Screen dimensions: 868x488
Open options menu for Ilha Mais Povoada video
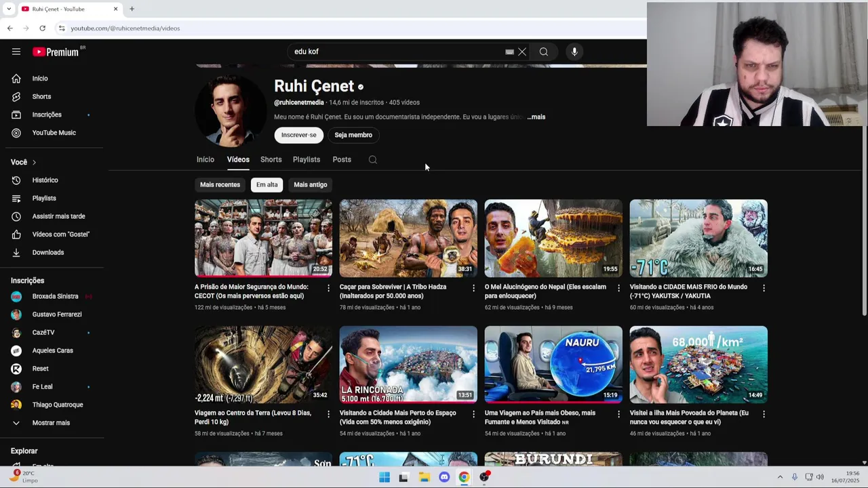click(x=764, y=414)
